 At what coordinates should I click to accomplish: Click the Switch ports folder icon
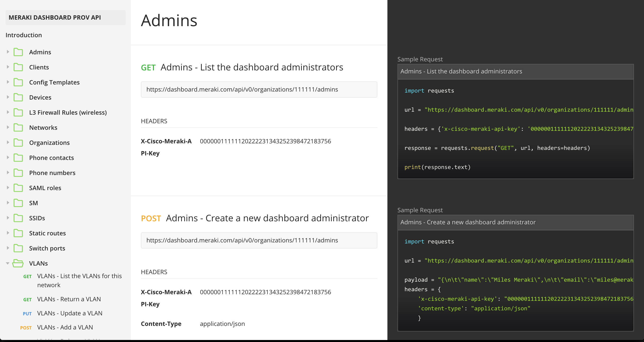pos(18,248)
